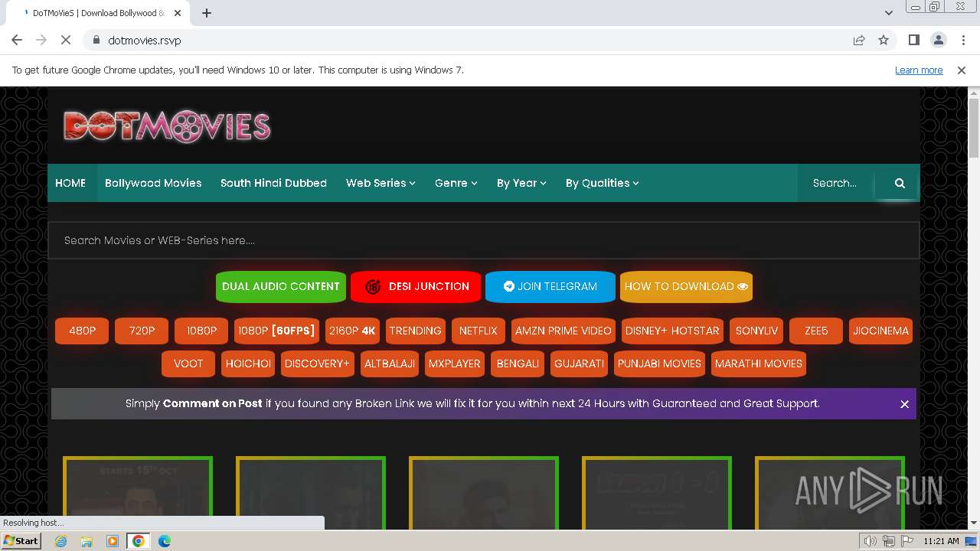Screen dimensions: 980x551
Task: Click the DotMovies site logo
Action: coord(167,126)
